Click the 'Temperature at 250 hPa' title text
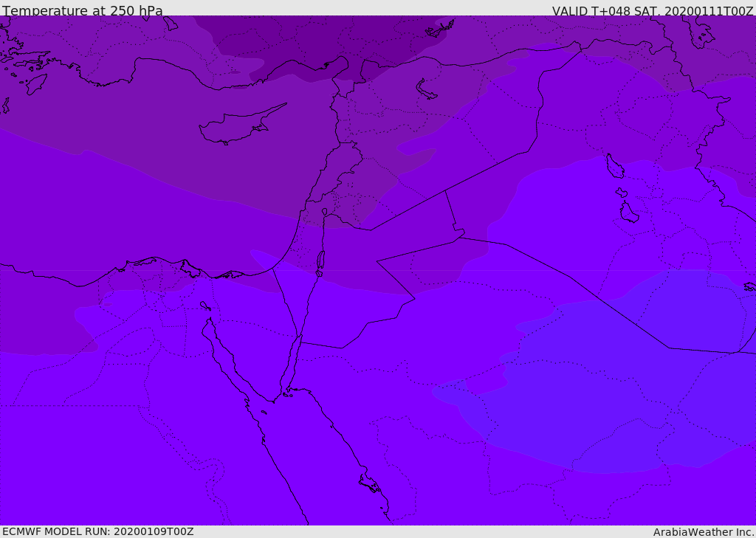Image resolution: width=756 pixels, height=538 pixels. point(83,10)
